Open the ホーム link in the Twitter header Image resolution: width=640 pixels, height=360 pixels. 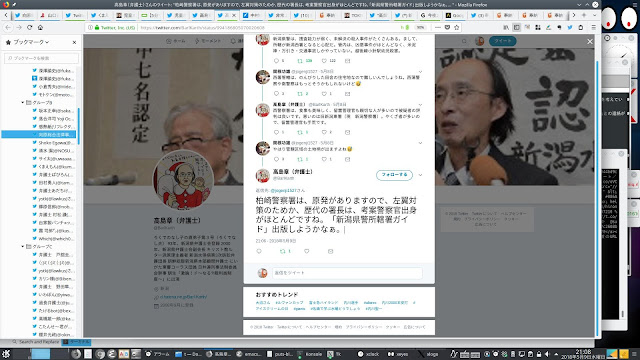(x=176, y=41)
